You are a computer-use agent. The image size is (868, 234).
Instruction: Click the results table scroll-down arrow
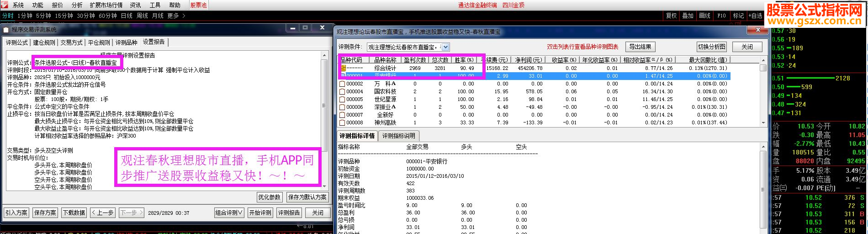coord(763,122)
